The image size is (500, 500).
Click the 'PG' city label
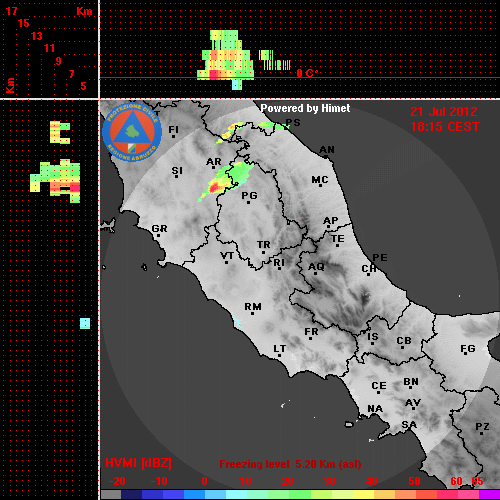(249, 196)
